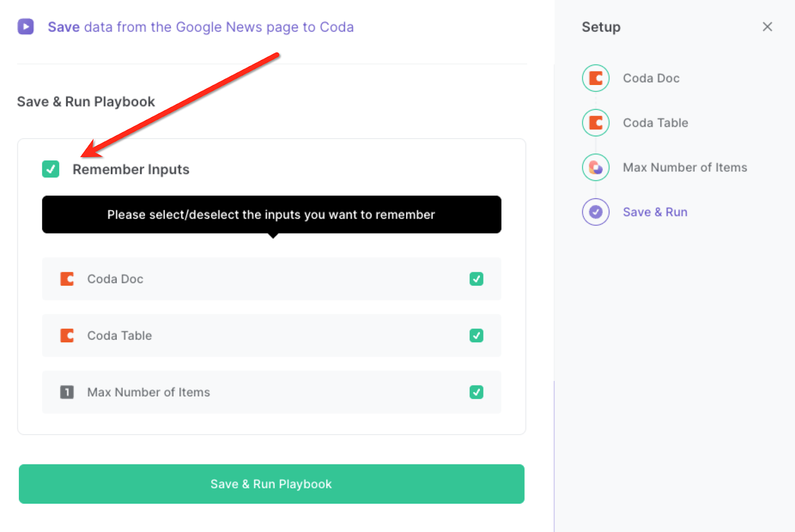Click the Coda Table row label
This screenshot has width=795, height=532.
[120, 336]
